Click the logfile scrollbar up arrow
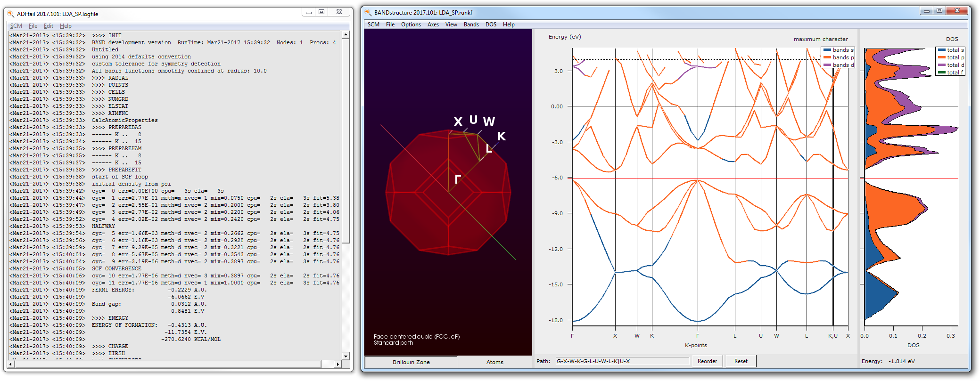This screenshot has width=980, height=381. click(346, 35)
